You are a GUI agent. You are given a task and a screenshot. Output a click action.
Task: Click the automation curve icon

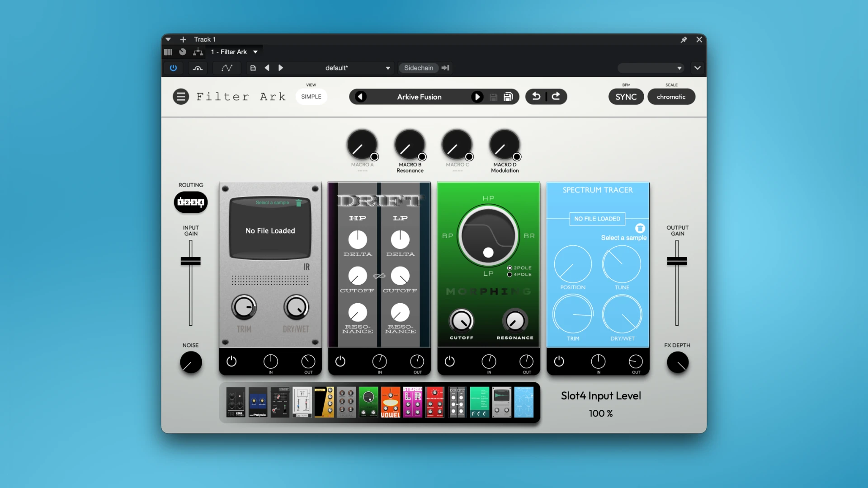tap(226, 68)
